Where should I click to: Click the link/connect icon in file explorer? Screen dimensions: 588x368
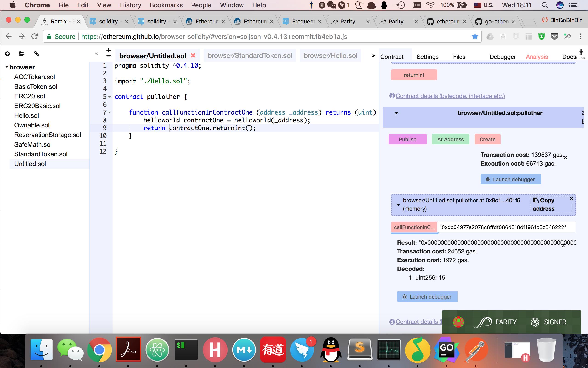37,54
